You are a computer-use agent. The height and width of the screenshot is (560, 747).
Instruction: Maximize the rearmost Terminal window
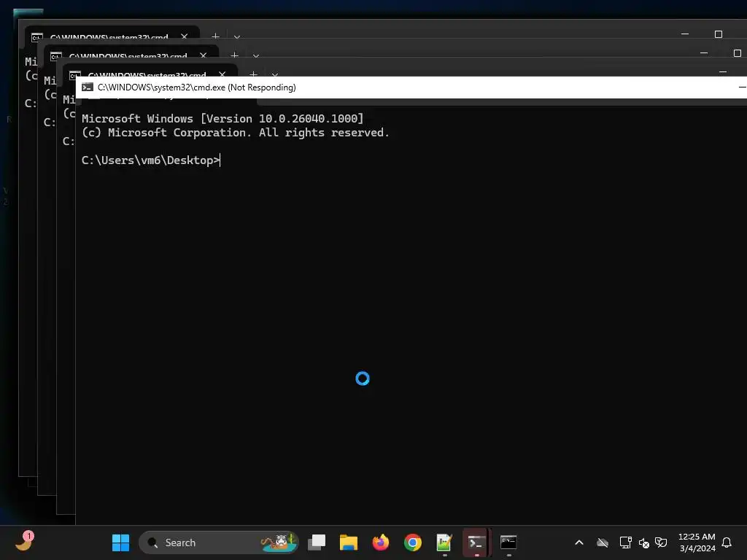click(719, 34)
